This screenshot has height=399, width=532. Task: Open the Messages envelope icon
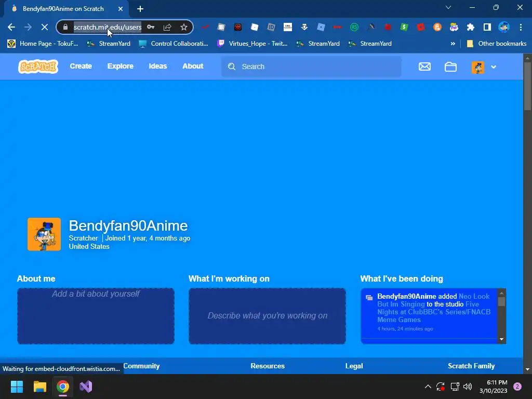click(424, 66)
